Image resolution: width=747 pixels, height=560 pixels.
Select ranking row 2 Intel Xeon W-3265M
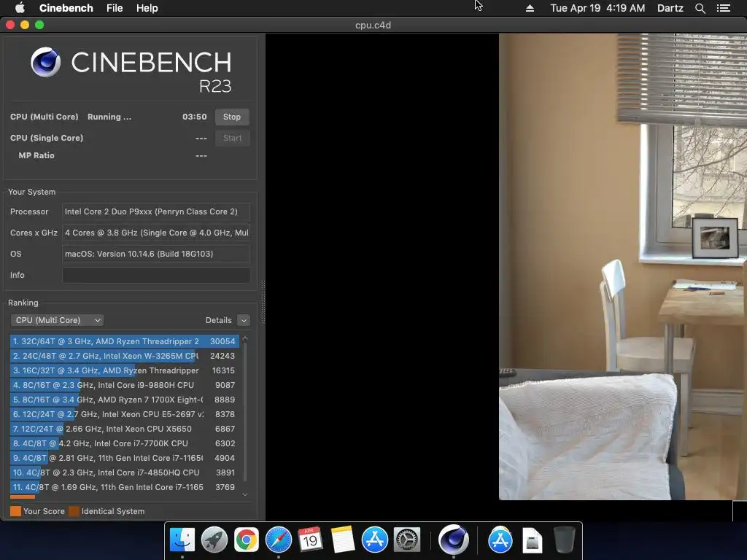click(x=124, y=356)
